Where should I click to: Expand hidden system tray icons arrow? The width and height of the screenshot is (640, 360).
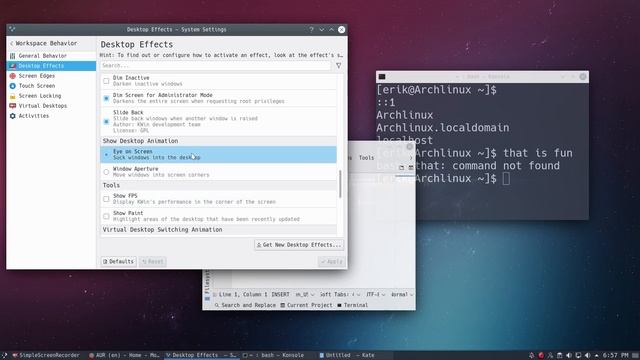pyautogui.click(x=597, y=356)
